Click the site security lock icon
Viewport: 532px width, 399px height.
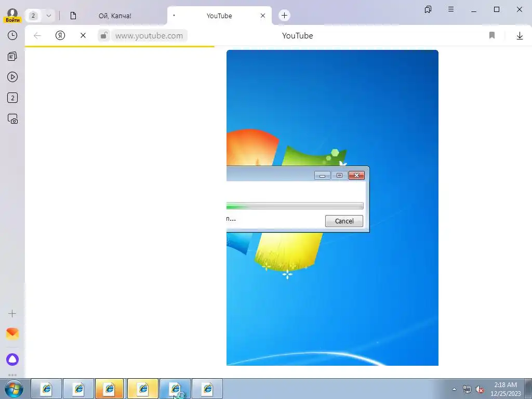(104, 35)
